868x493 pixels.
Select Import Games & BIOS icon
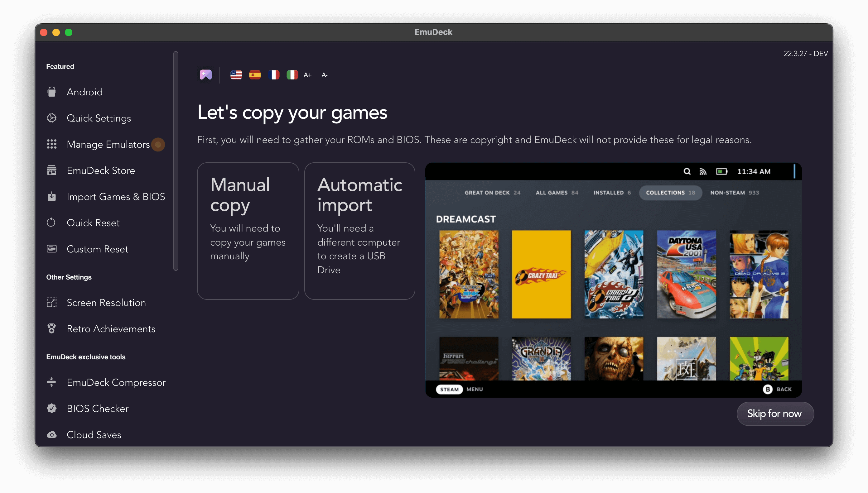(x=52, y=197)
